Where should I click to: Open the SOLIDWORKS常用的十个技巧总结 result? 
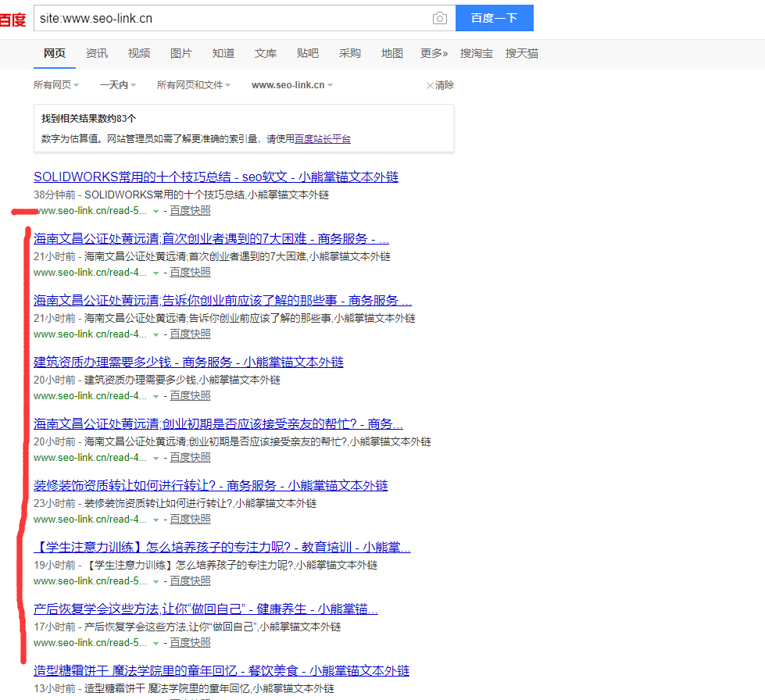(216, 177)
